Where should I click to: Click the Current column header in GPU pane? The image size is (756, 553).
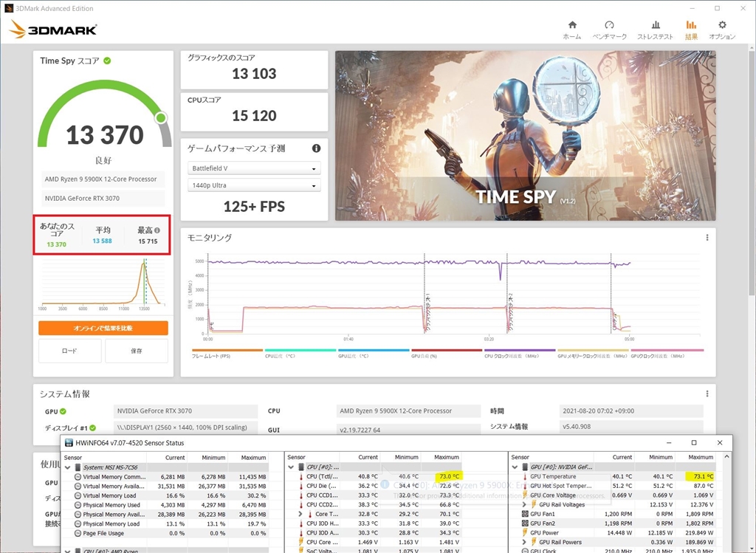tap(622, 457)
